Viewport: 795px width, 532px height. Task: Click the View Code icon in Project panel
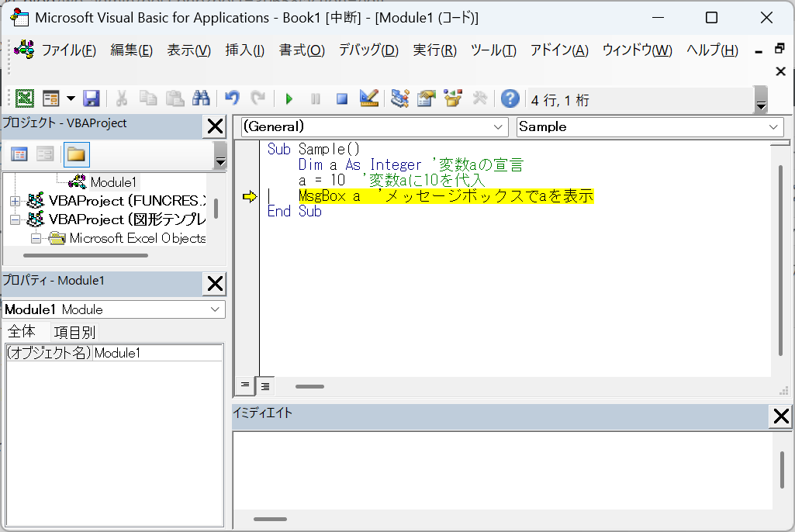(19, 154)
